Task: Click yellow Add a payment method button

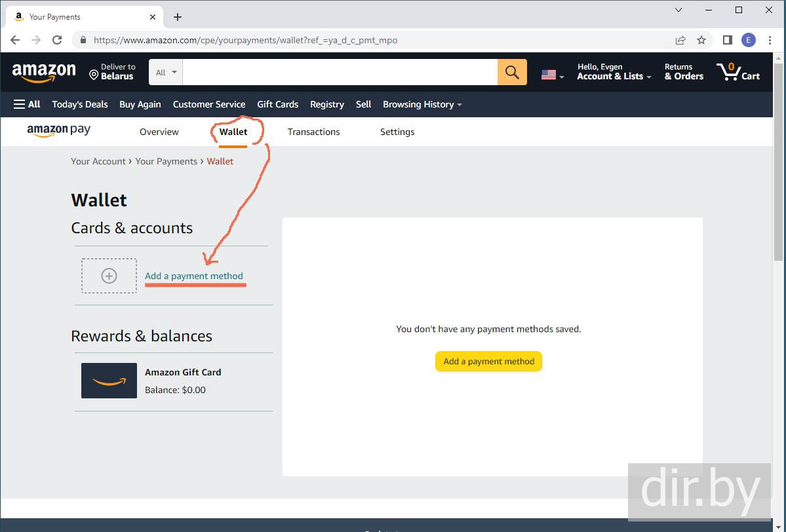Action: click(x=489, y=361)
